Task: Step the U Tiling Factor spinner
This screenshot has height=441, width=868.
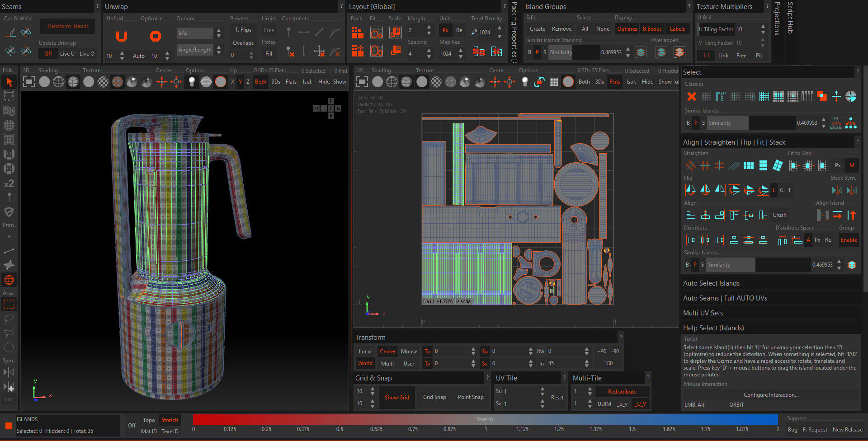Action: [x=763, y=29]
